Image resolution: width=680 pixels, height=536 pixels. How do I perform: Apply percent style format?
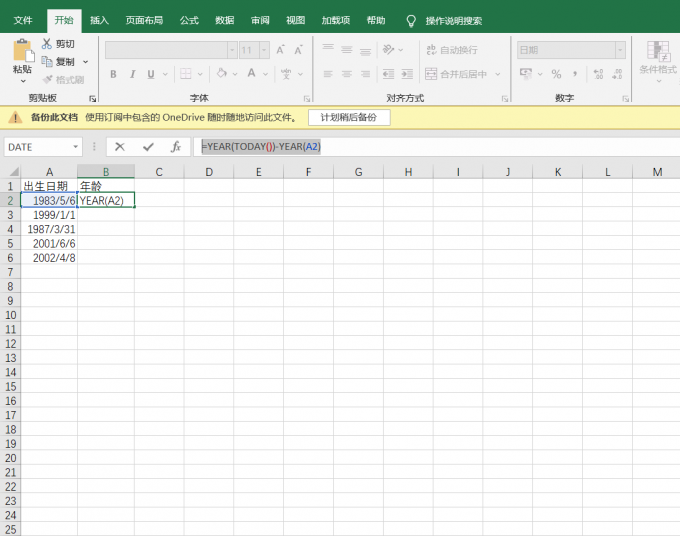tap(556, 74)
